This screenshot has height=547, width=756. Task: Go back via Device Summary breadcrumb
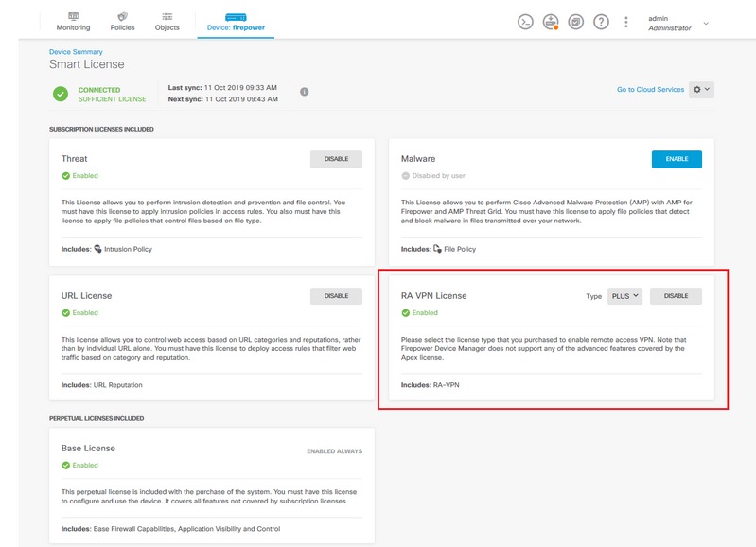(76, 52)
